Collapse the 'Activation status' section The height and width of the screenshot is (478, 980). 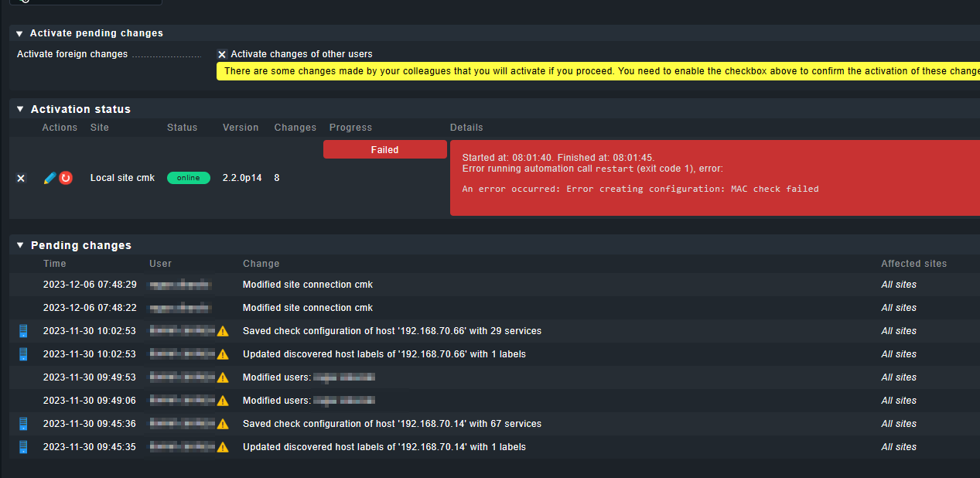[x=20, y=109]
